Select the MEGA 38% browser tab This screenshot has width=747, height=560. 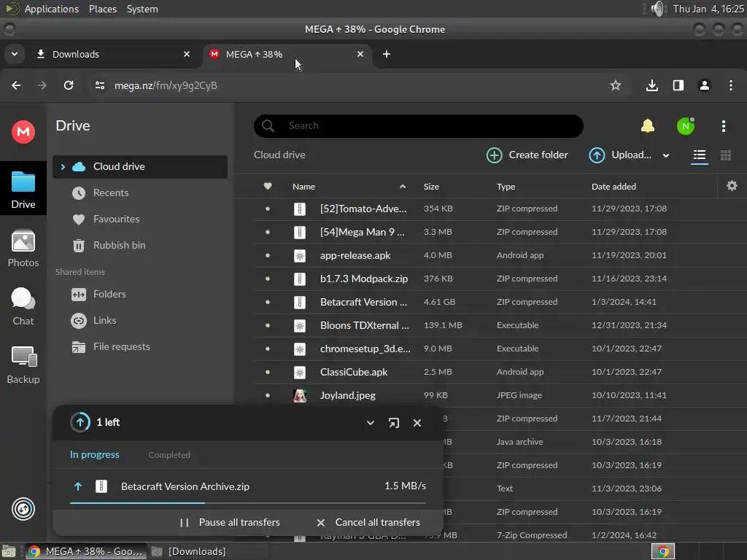pos(287,54)
